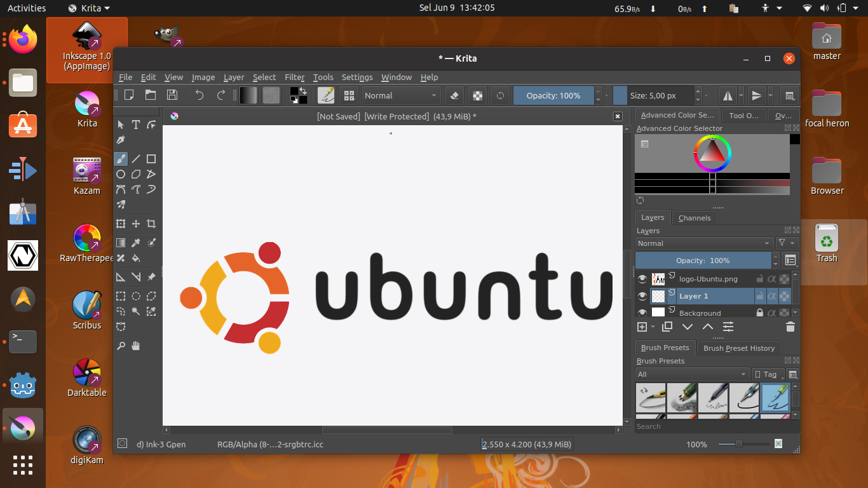Screen dimensions: 868x488
Task: Select the Calligraphy tool
Action: pyautogui.click(x=121, y=140)
